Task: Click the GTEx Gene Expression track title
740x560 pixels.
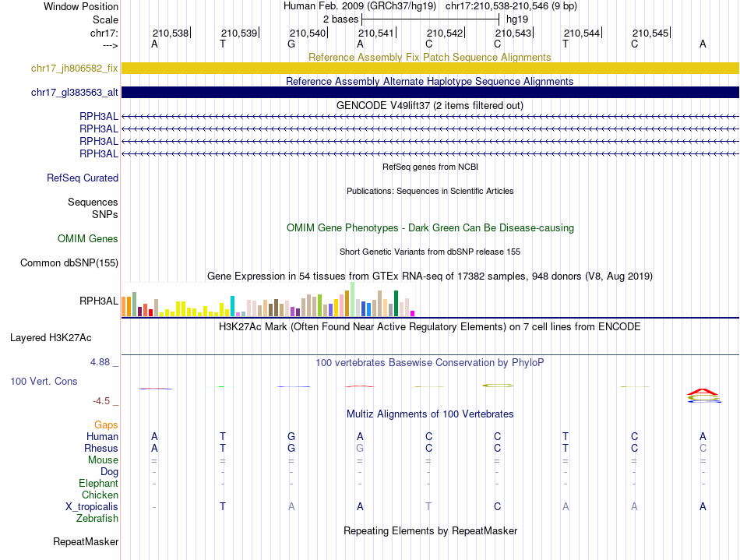Action: pyautogui.click(x=430, y=276)
